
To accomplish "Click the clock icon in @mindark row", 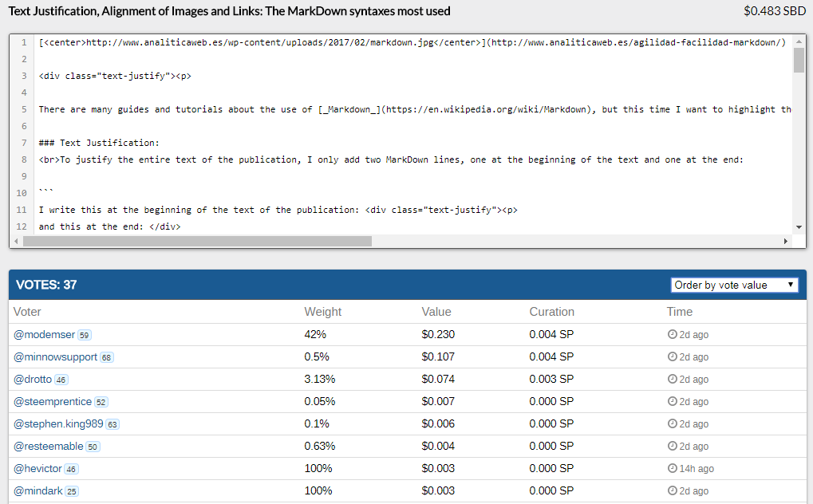I will [672, 490].
